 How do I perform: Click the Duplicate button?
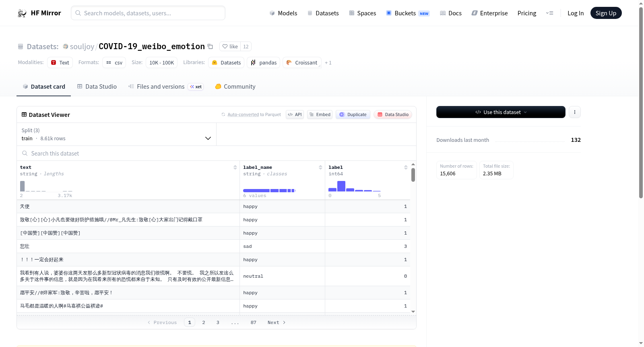pyautogui.click(x=353, y=114)
